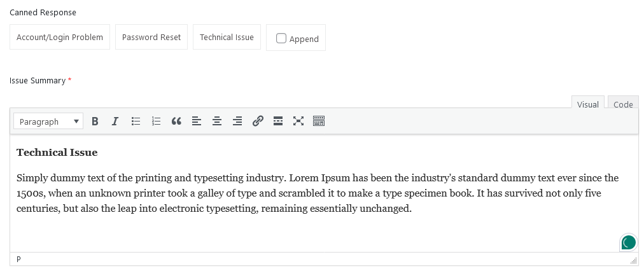This screenshot has width=644, height=271.
Task: Insert or edit a link
Action: tap(258, 122)
